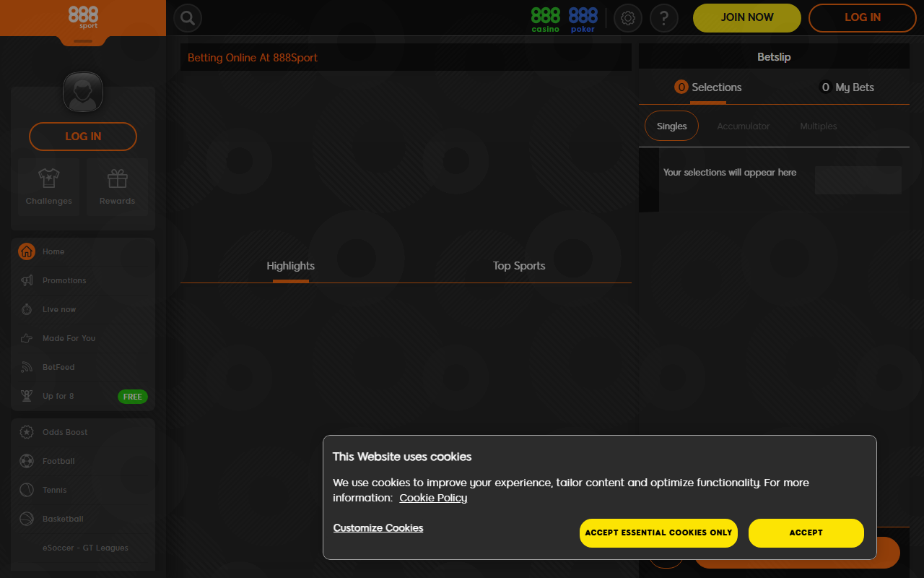Click the Promotions megaphone icon
The width and height of the screenshot is (924, 578).
(x=27, y=280)
